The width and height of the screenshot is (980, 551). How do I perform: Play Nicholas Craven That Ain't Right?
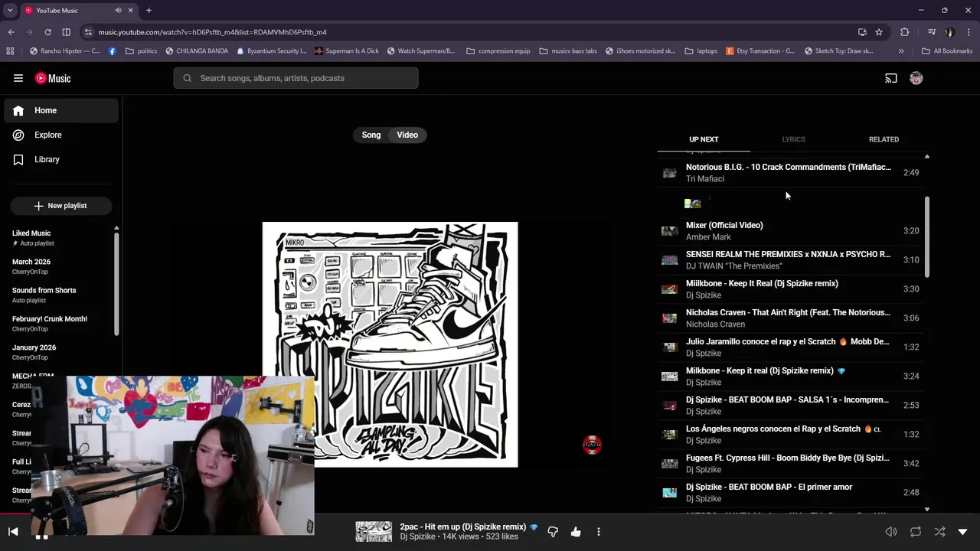click(x=791, y=318)
